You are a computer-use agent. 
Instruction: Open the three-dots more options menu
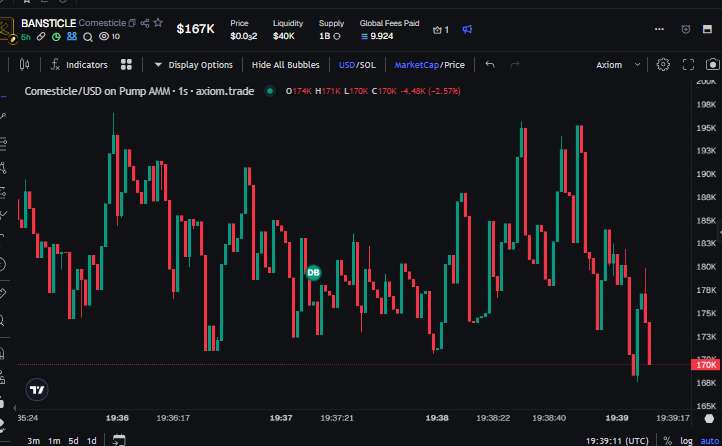click(659, 29)
